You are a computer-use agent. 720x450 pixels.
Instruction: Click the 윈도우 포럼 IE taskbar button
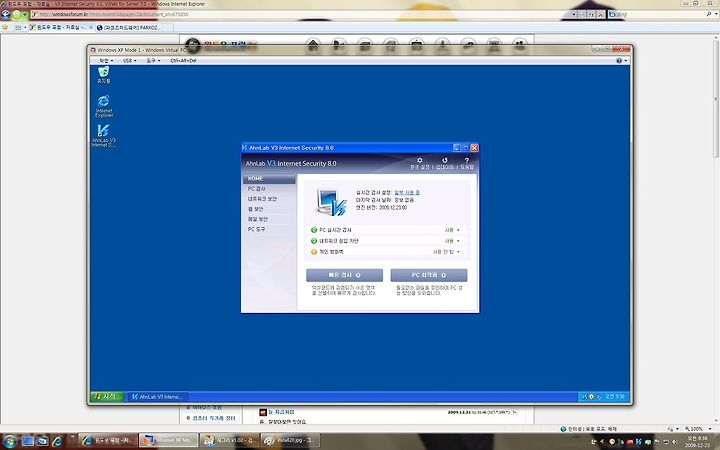(x=109, y=440)
